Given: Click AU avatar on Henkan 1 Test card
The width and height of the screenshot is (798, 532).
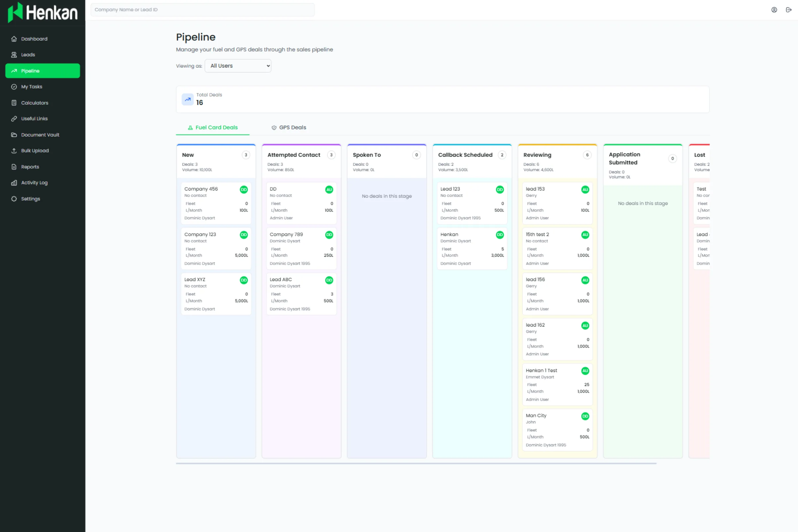Looking at the screenshot, I should (585, 371).
